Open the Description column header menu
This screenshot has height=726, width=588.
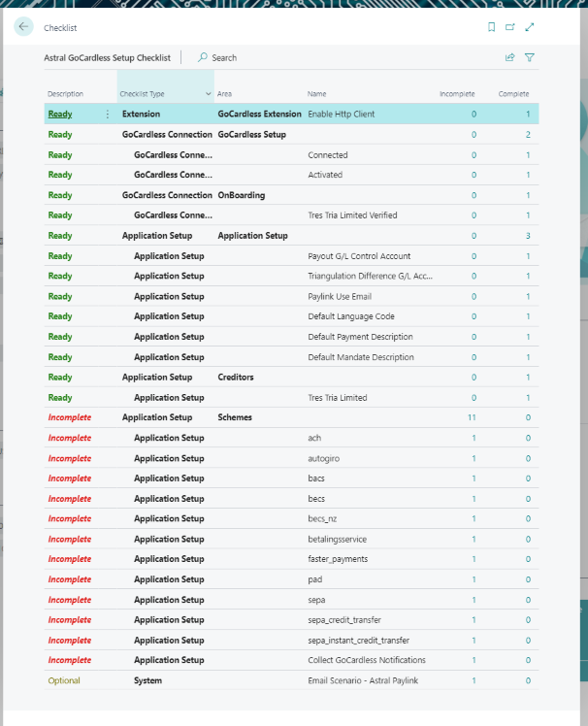point(66,94)
